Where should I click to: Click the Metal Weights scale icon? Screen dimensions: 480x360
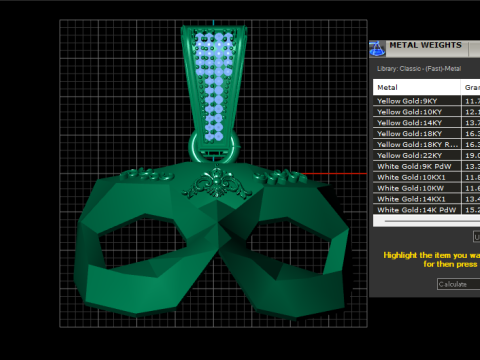coord(377,49)
